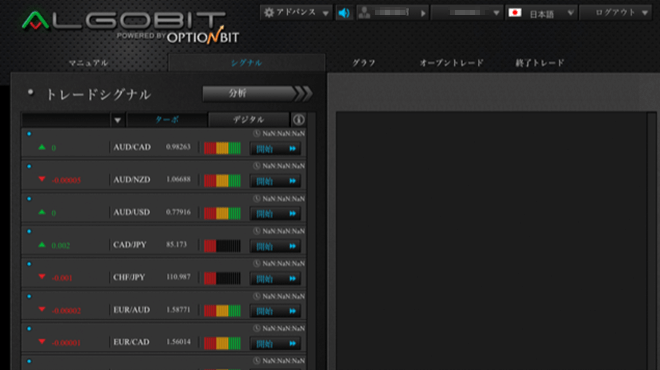
Task: Click the AUD/CAD pair name
Action: pyautogui.click(x=132, y=147)
